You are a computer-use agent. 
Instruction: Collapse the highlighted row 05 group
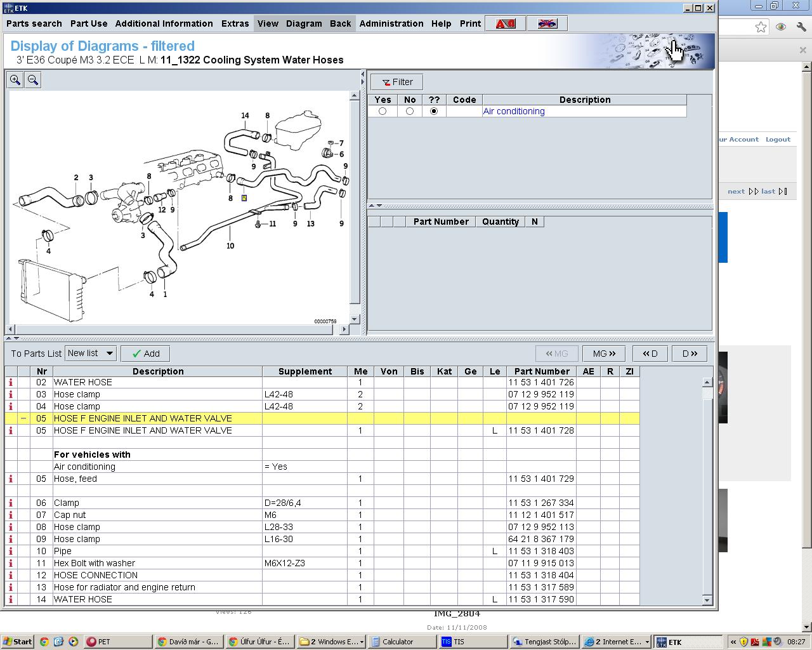23,418
